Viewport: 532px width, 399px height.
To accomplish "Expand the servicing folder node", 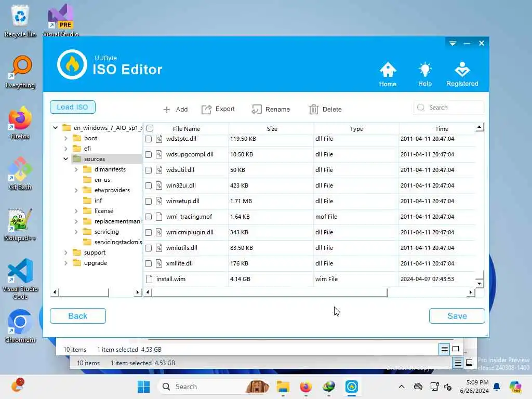I will click(x=76, y=232).
